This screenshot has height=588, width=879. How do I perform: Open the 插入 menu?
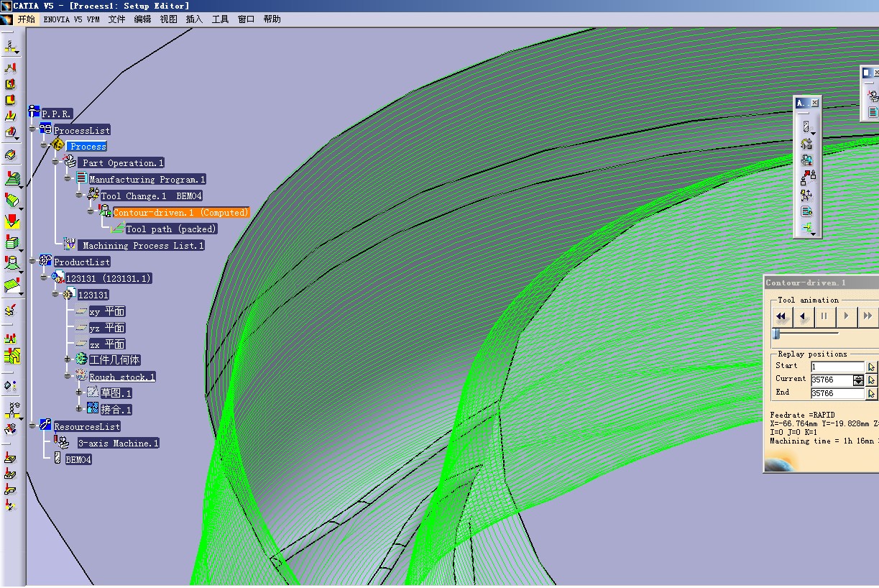coord(194,19)
